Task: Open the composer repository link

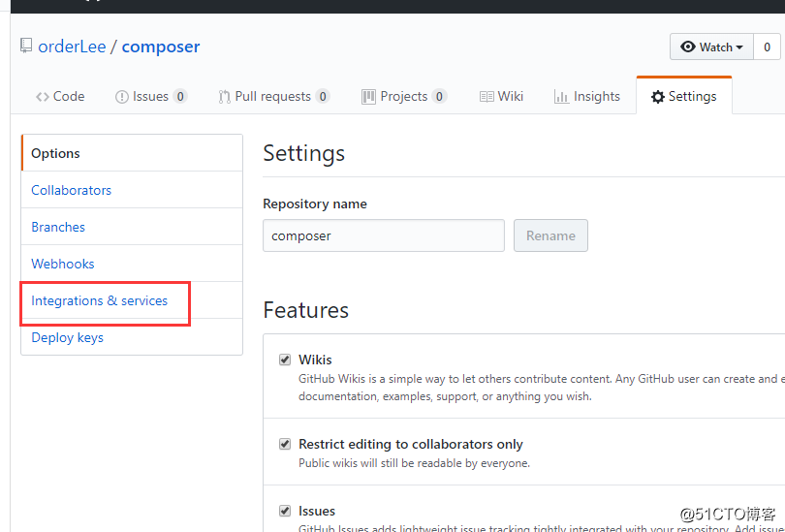Action: (161, 47)
